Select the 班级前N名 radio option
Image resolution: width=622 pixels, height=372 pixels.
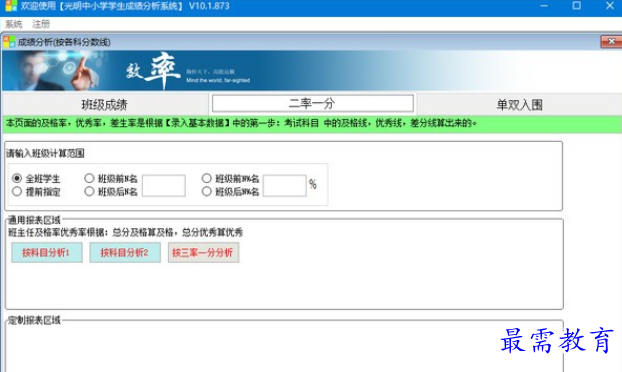[111, 179]
